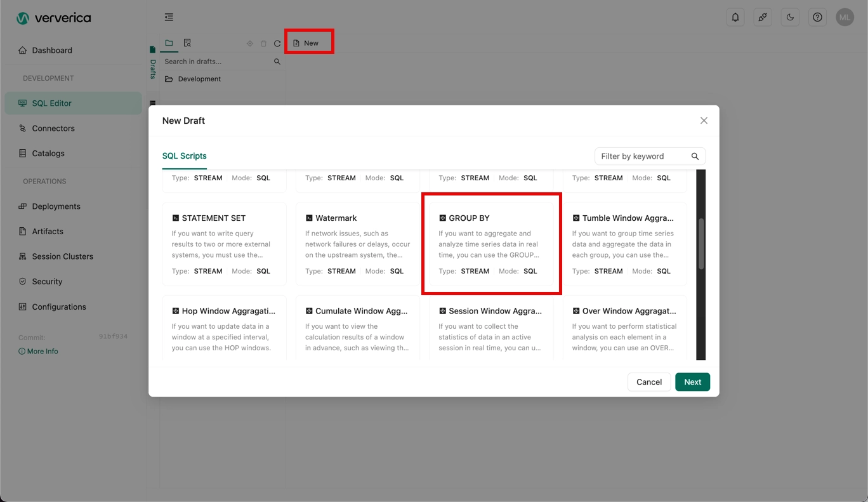Open Security from the sidebar
The height and width of the screenshot is (502, 868).
(x=73, y=282)
